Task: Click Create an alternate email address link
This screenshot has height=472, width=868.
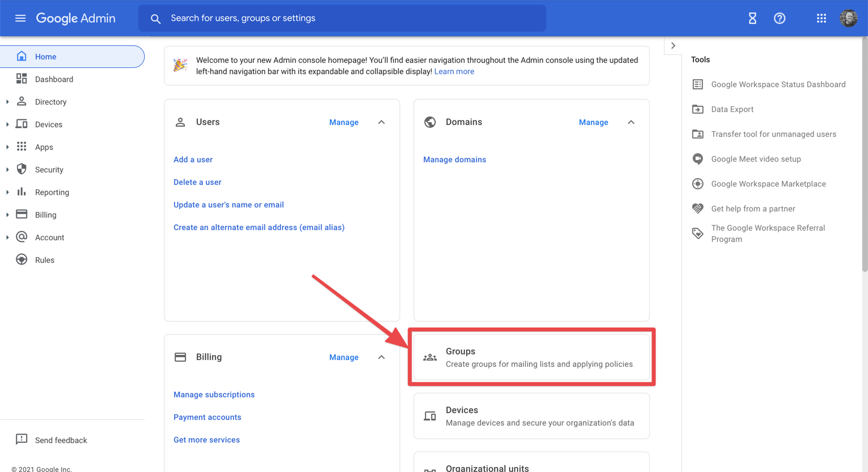Action: click(x=259, y=227)
